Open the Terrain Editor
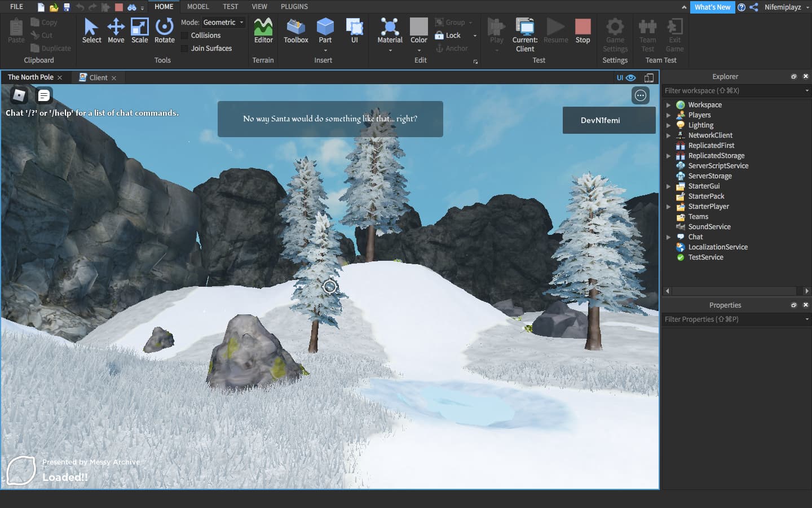Screen dimensions: 812x508 (x=263, y=31)
